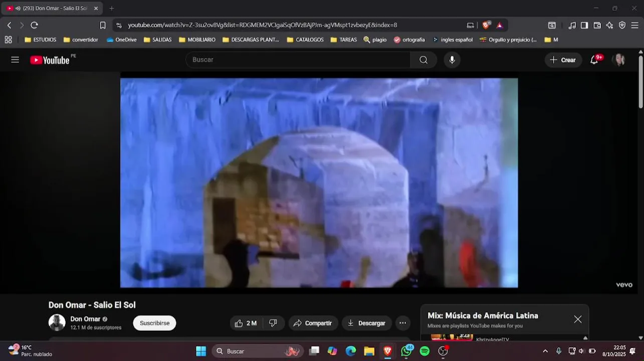This screenshot has width=644, height=361.
Task: Click the Don Omar channel avatar
Action: (57, 322)
